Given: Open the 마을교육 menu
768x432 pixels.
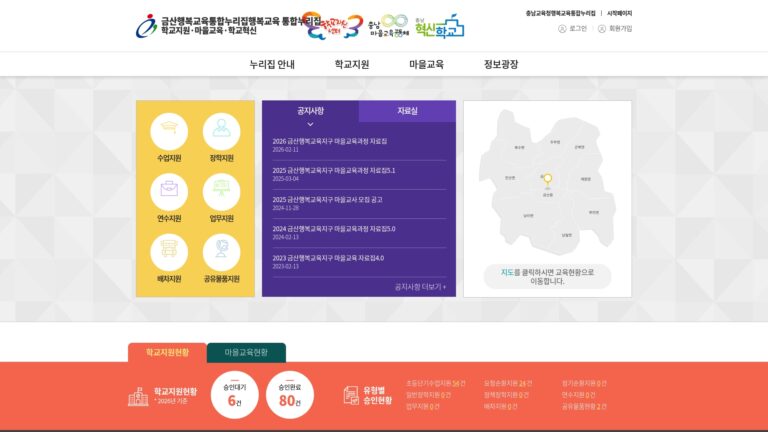Looking at the screenshot, I should 426,64.
